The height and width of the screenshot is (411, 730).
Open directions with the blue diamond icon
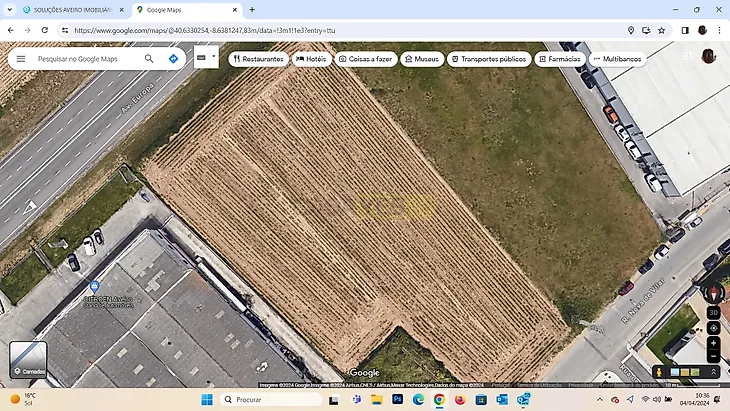(173, 59)
